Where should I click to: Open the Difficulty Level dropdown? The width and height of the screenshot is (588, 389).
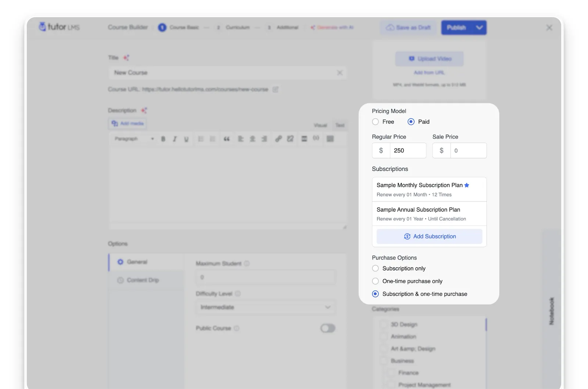pos(265,307)
